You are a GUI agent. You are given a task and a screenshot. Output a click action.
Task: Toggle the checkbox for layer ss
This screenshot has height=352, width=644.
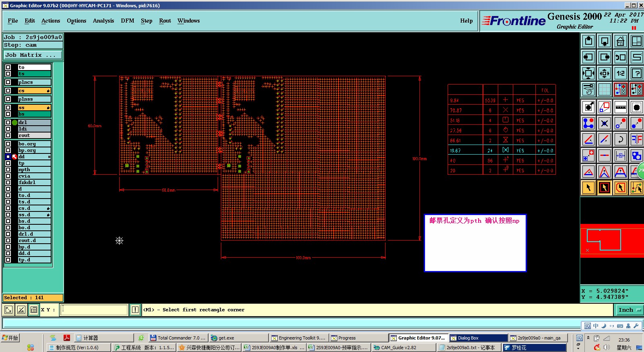coord(8,108)
